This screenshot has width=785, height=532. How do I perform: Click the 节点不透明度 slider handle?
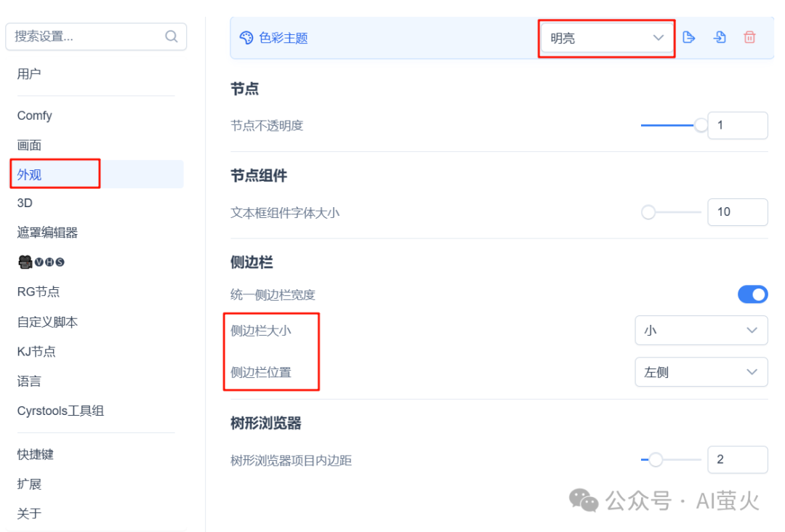click(x=701, y=125)
